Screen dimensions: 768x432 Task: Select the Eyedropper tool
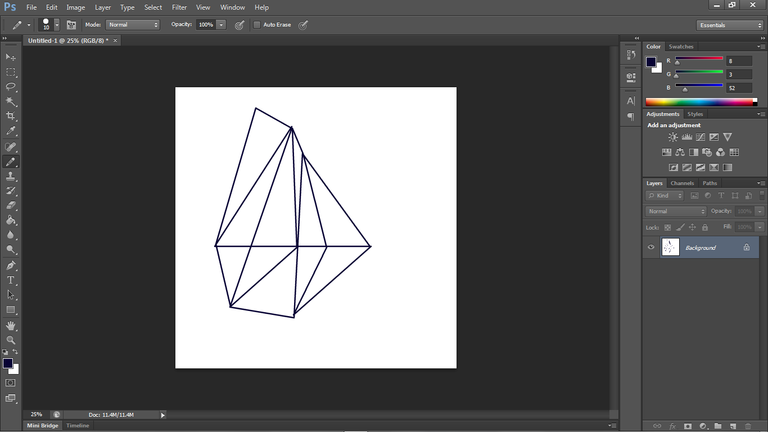10,131
